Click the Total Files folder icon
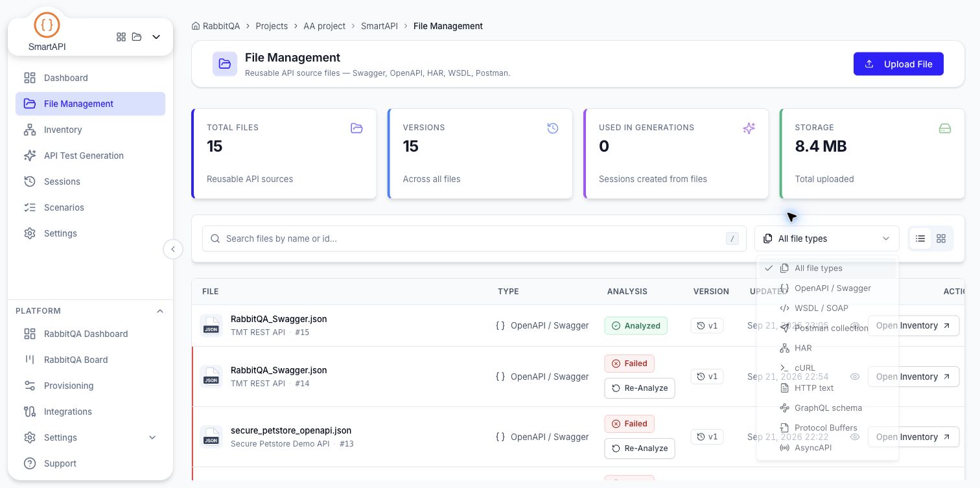 pyautogui.click(x=356, y=128)
